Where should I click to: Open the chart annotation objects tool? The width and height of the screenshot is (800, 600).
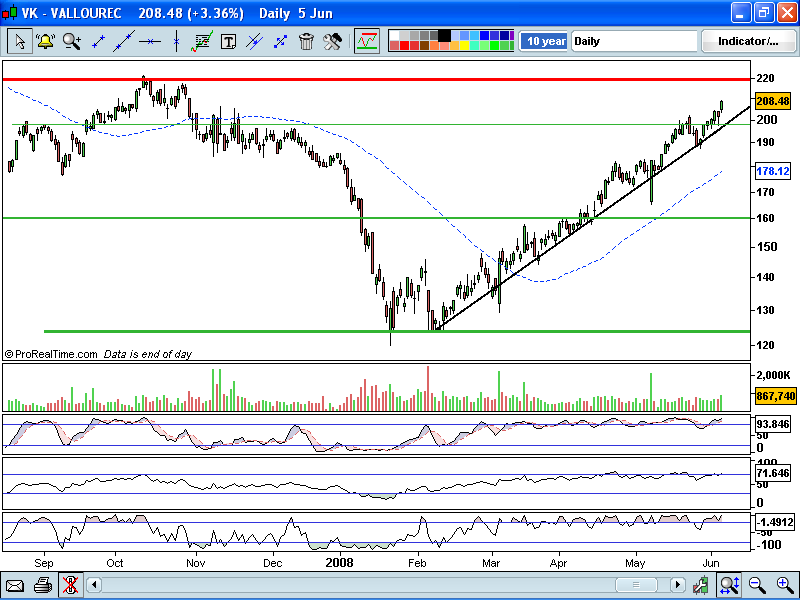(202, 41)
